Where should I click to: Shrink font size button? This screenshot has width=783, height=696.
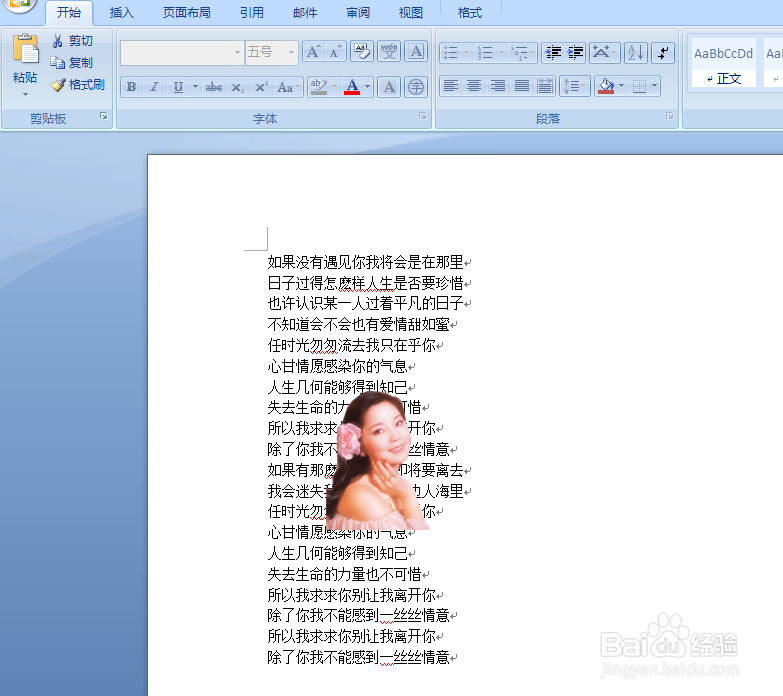click(x=336, y=52)
